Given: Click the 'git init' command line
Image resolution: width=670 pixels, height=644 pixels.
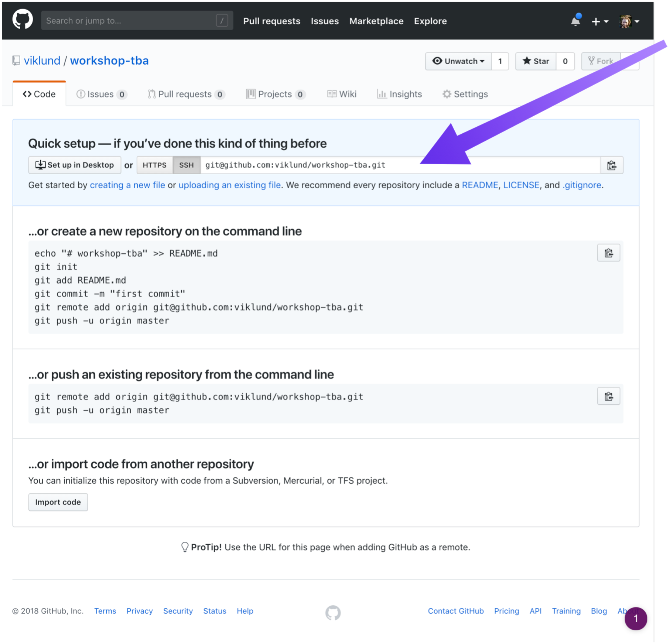Looking at the screenshot, I should (x=56, y=267).
